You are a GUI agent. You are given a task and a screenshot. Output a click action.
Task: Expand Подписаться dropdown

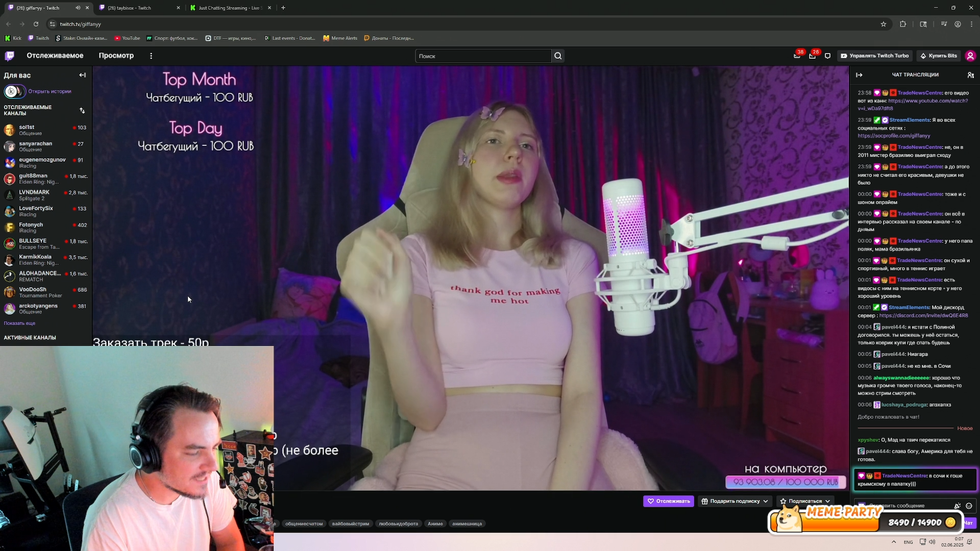pyautogui.click(x=827, y=501)
